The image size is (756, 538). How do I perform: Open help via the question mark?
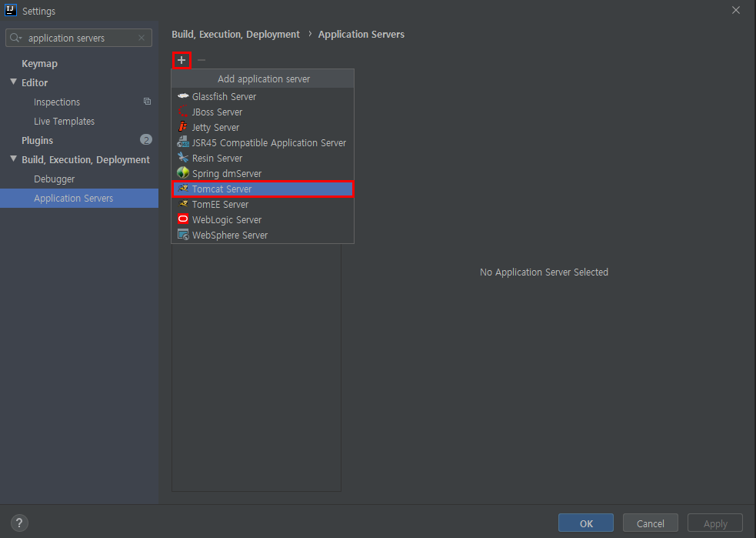(19, 523)
